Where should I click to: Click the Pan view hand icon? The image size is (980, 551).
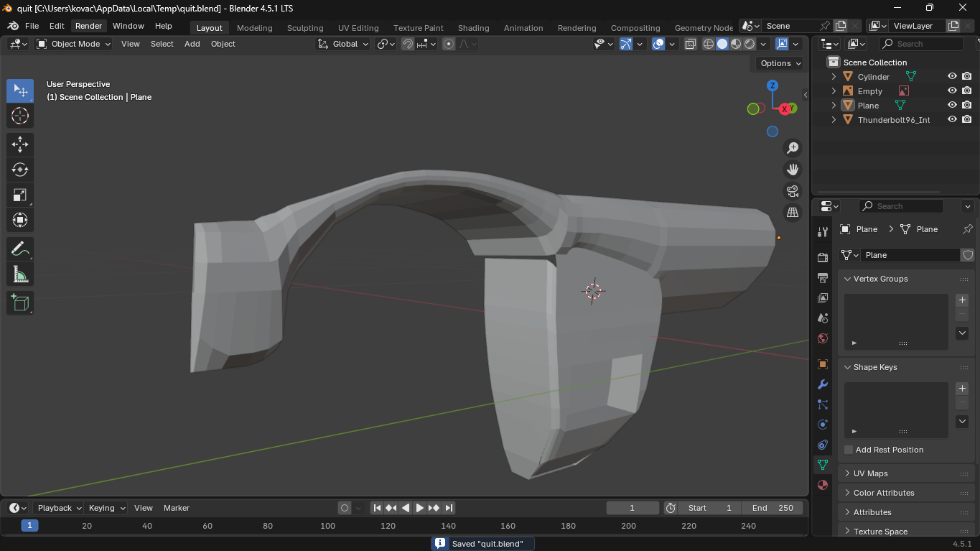coord(793,170)
